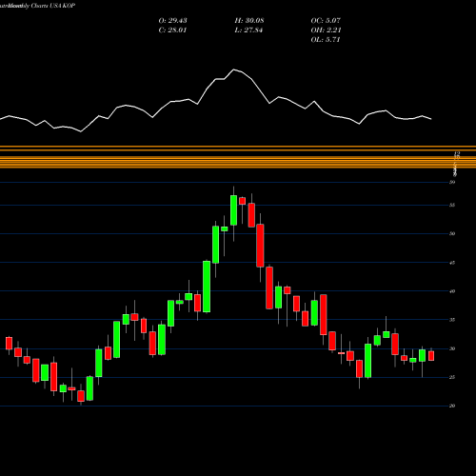The width and height of the screenshot is (476, 476).
Task: Click the 50 price axis label
Action: [452, 233]
